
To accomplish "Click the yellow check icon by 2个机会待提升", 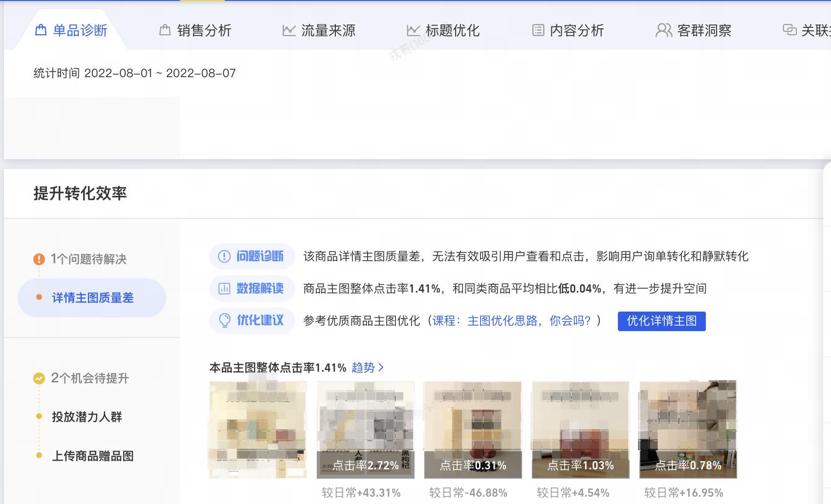I will [39, 378].
